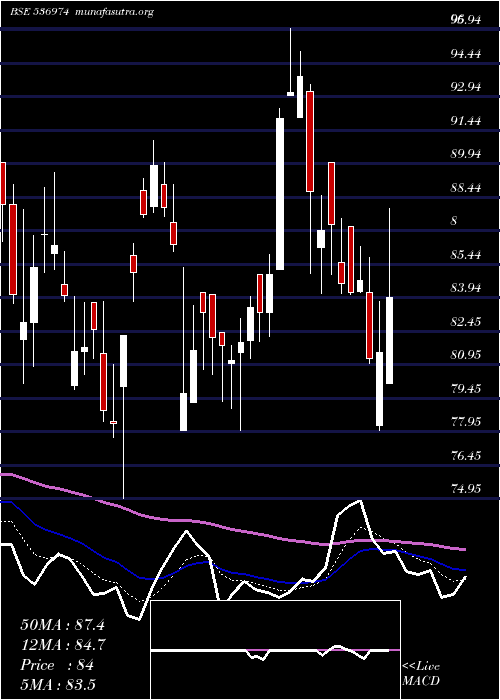Click the 74.95 price axis label
Image resolution: width=500 pixels, height=700 pixels.
coord(466,489)
